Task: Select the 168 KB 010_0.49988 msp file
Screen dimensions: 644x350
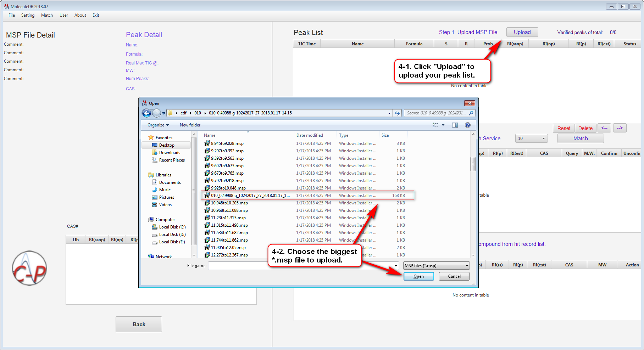Action: coord(250,196)
